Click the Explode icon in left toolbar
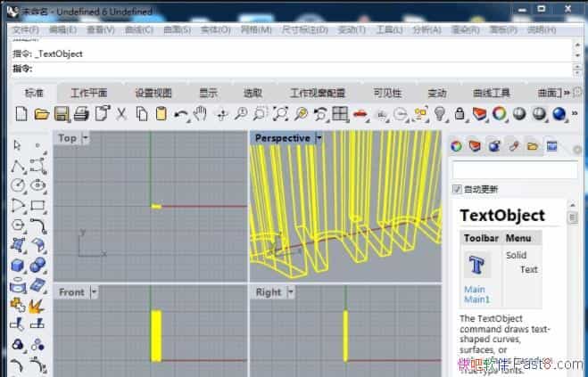Screen dimensions: 588x377 pyautogui.click(x=37, y=306)
